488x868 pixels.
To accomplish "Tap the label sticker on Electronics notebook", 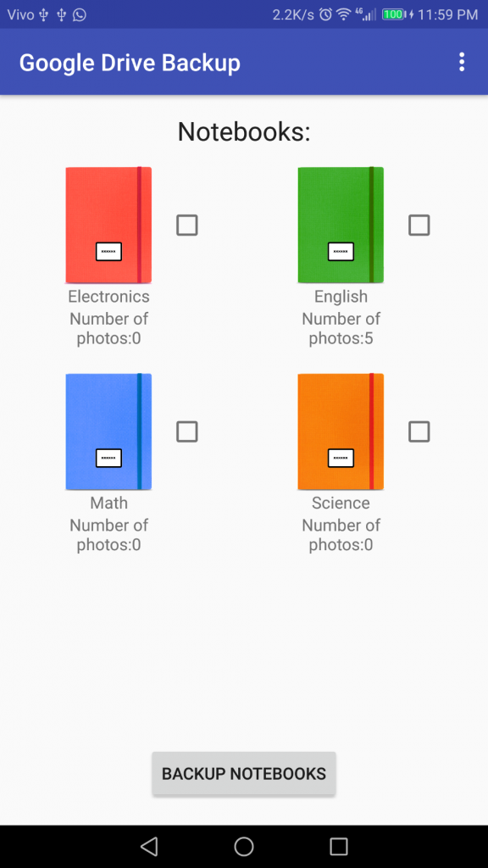I will [108, 251].
